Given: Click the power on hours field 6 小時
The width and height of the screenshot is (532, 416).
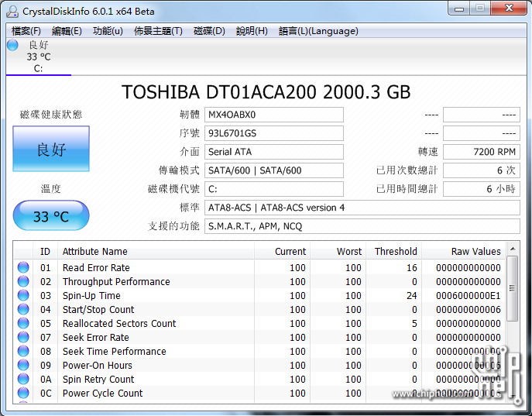Looking at the screenshot, I should coord(482,189).
